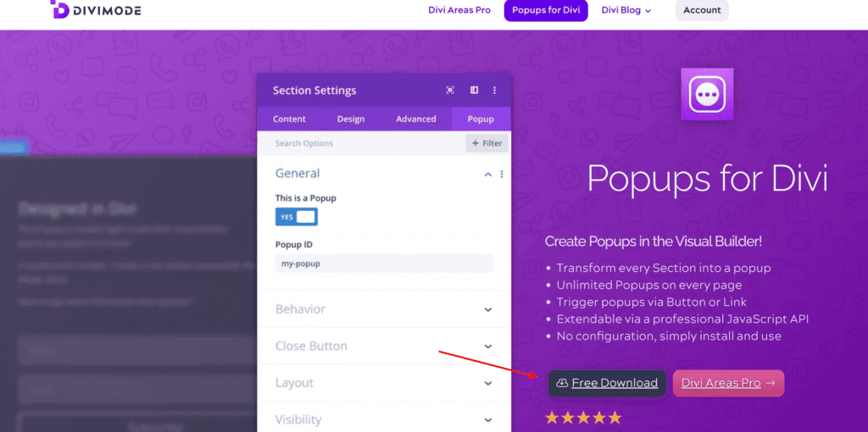Click the Filter button
This screenshot has height=432, width=868.
tap(487, 143)
